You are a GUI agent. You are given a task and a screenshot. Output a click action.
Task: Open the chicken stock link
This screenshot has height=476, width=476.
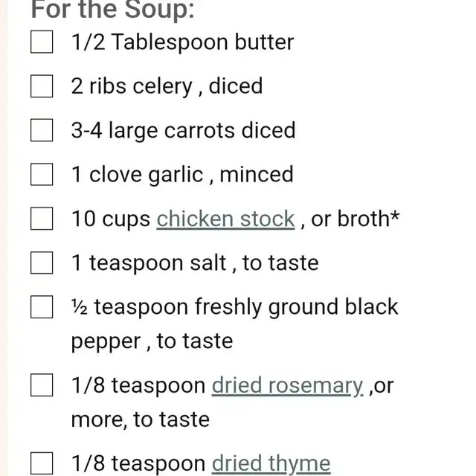point(225,219)
